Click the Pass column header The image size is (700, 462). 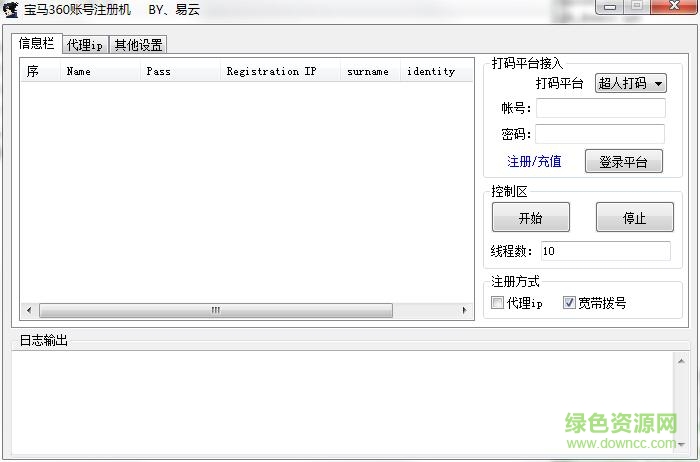(180, 71)
